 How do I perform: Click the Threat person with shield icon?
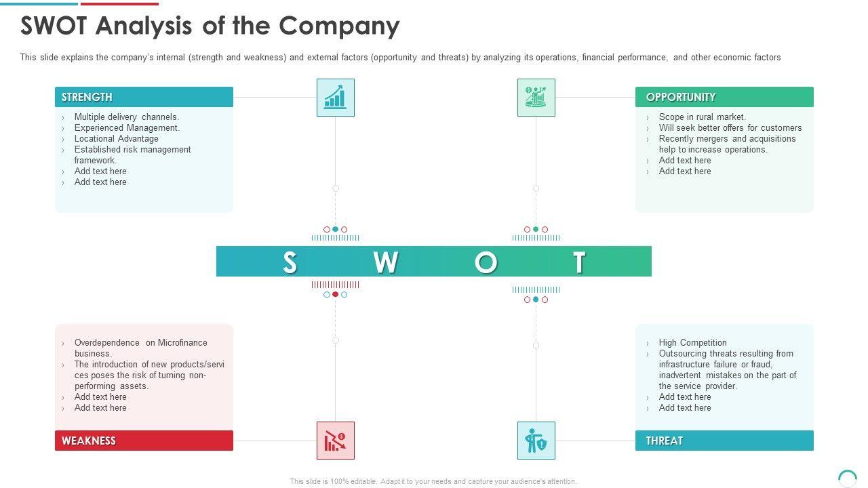[536, 441]
